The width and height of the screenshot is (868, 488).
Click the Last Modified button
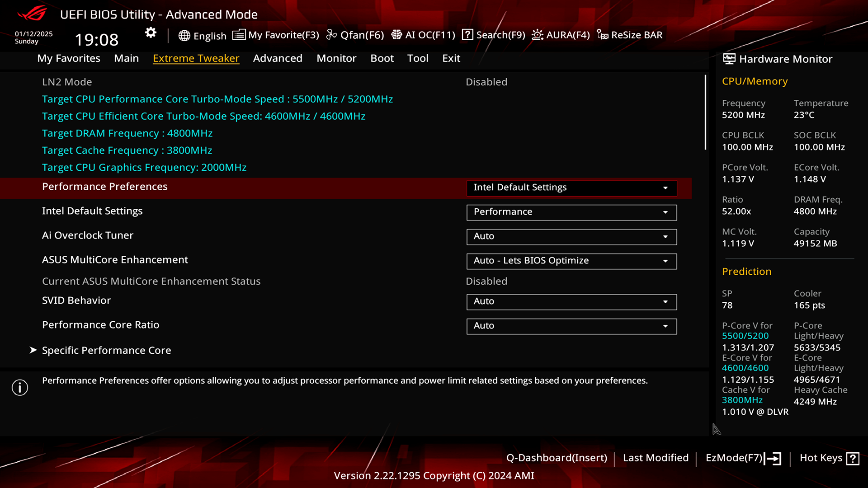click(656, 458)
